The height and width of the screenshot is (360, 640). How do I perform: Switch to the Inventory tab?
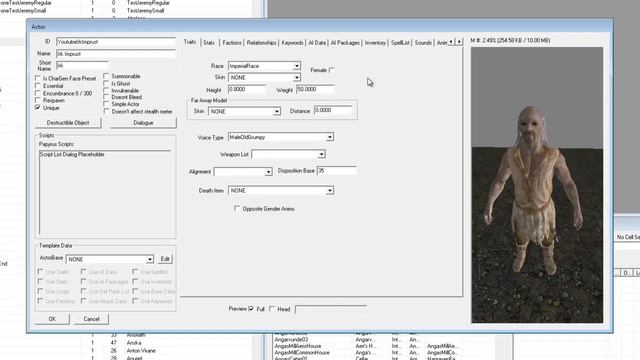pos(375,42)
